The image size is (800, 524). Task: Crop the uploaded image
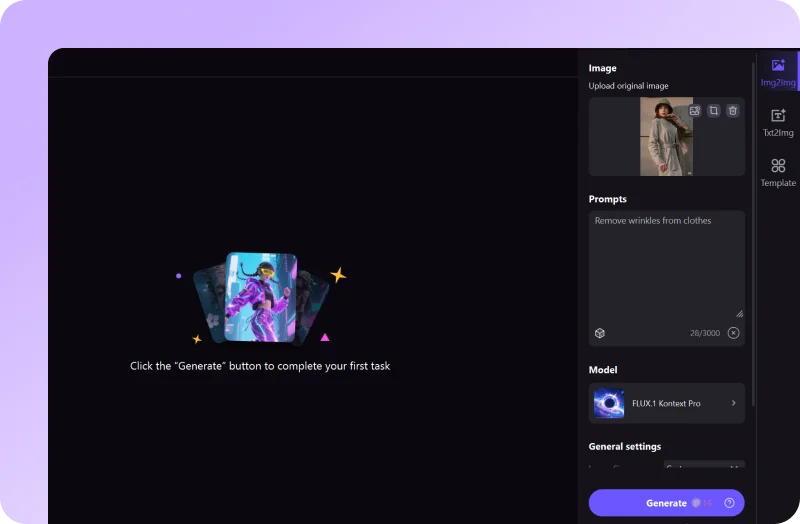714,111
